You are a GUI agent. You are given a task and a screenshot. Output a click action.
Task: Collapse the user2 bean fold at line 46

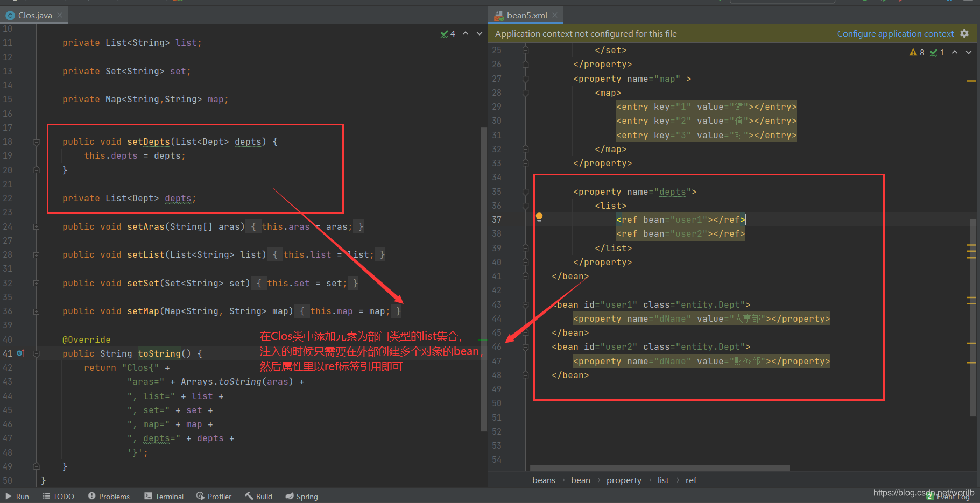(x=525, y=347)
